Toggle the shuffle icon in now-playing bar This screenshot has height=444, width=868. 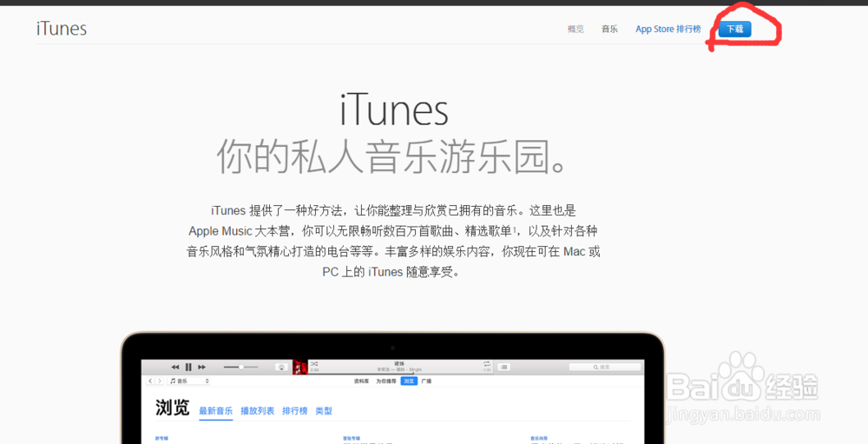(x=314, y=363)
